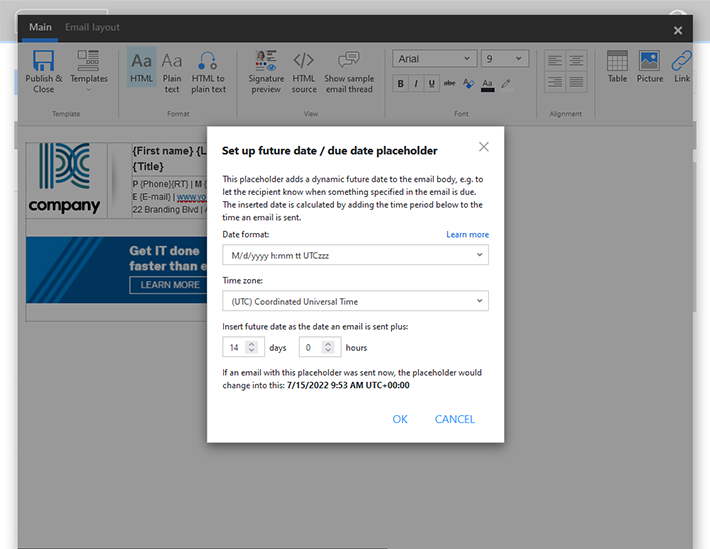The height and width of the screenshot is (549, 710).
Task: Confirm the dialog with OK
Action: 400,419
